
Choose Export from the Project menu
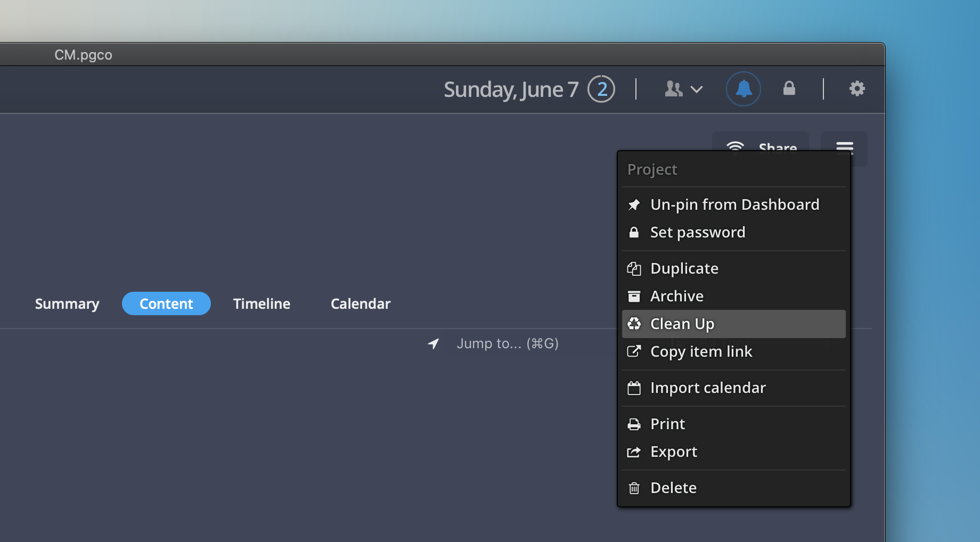coord(673,451)
